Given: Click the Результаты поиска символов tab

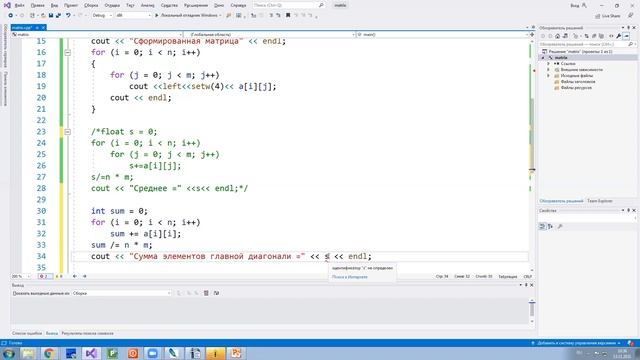Looking at the screenshot, I should click(x=87, y=333).
